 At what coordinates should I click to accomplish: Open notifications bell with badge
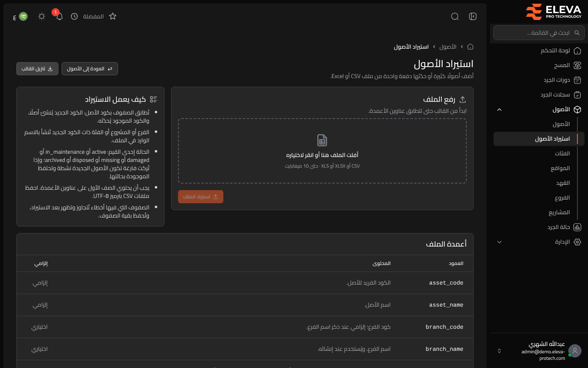(x=59, y=16)
